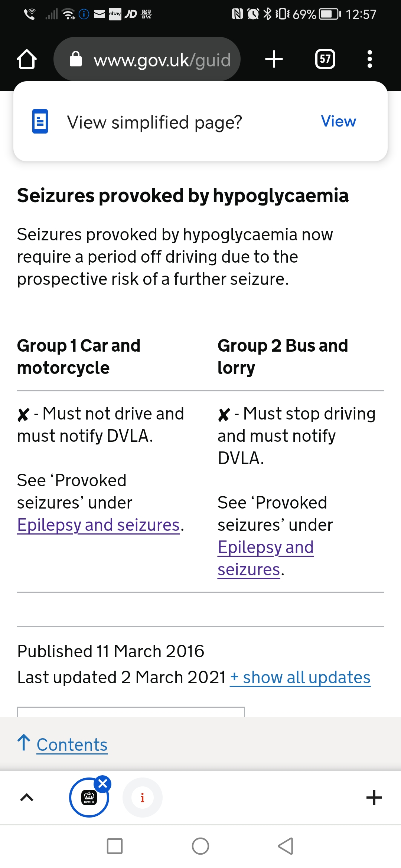
Task: Jump to Contents link
Action: tap(72, 744)
